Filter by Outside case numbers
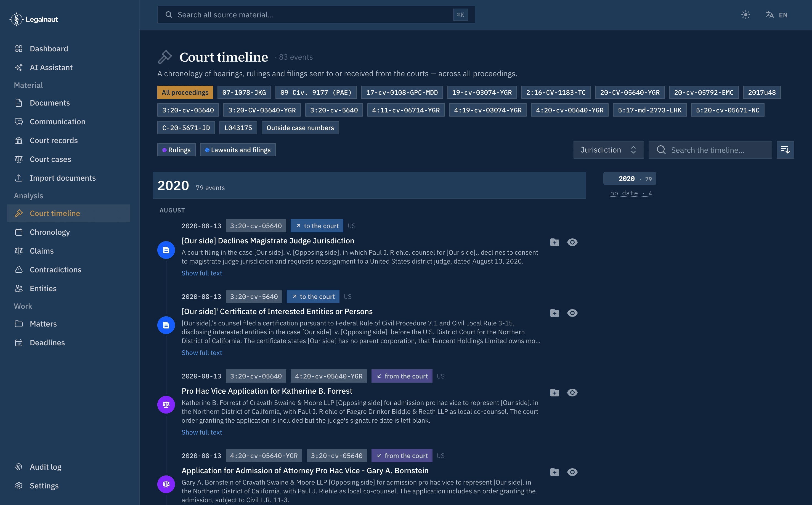Screen dimensions: 812x505 [x=300, y=128]
